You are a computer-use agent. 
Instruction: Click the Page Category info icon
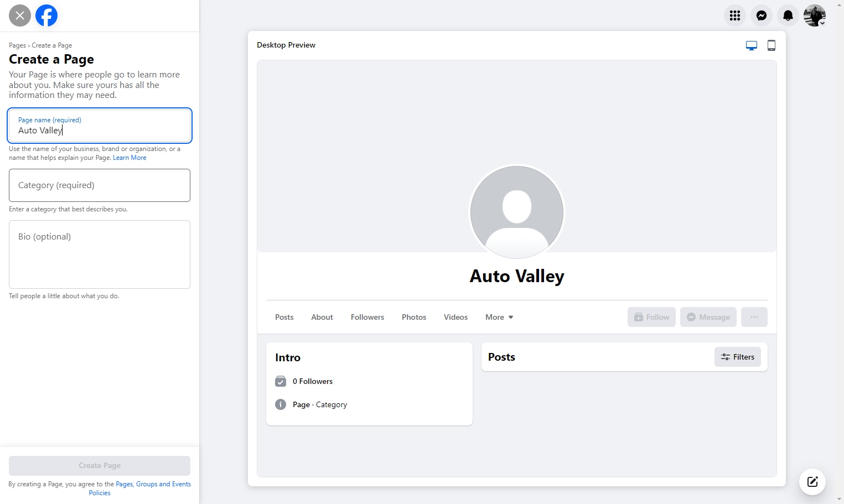(281, 404)
